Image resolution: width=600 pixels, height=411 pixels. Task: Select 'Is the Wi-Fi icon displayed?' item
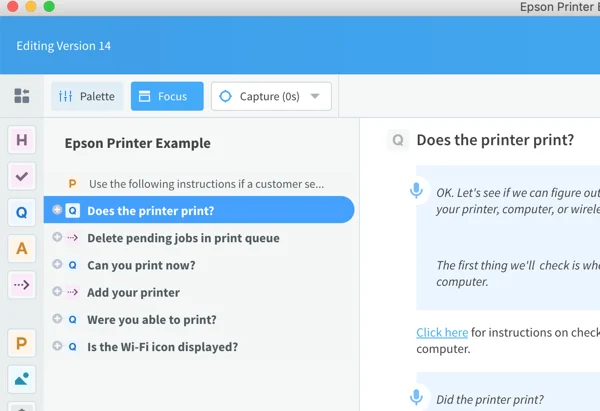(x=163, y=347)
